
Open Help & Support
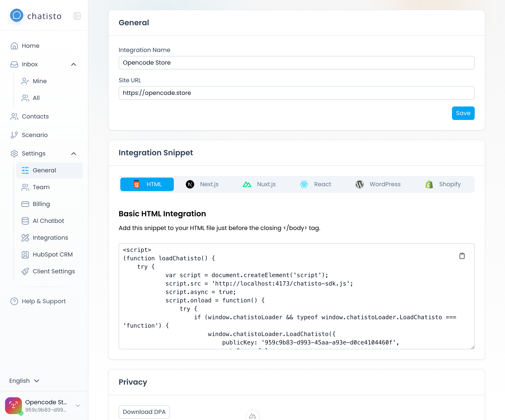point(44,301)
